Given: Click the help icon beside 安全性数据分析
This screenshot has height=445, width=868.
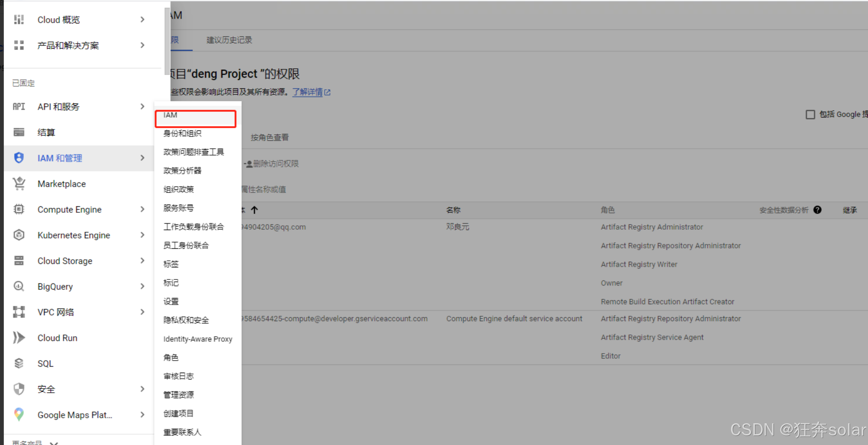Looking at the screenshot, I should (x=817, y=210).
